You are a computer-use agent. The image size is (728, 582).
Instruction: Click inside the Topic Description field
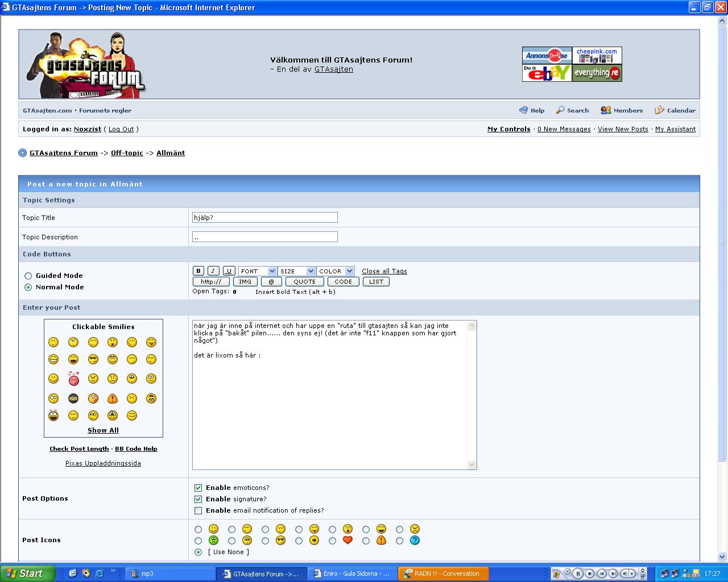tap(265, 237)
